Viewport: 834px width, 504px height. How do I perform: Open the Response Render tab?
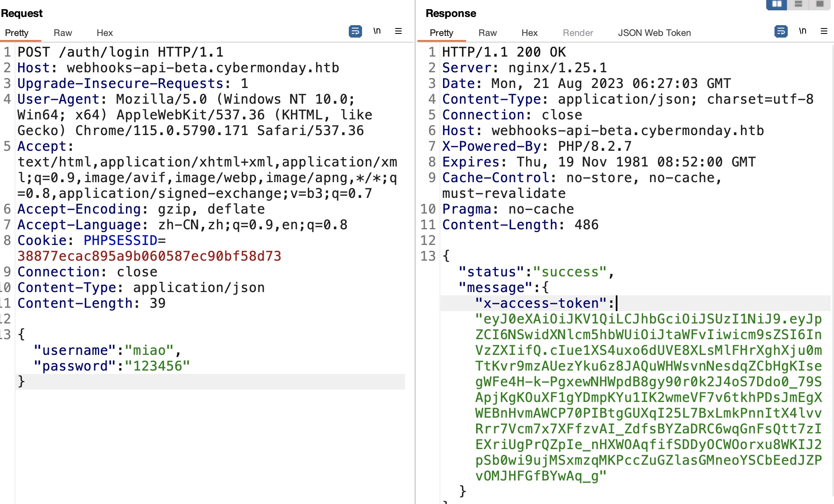coord(578,33)
